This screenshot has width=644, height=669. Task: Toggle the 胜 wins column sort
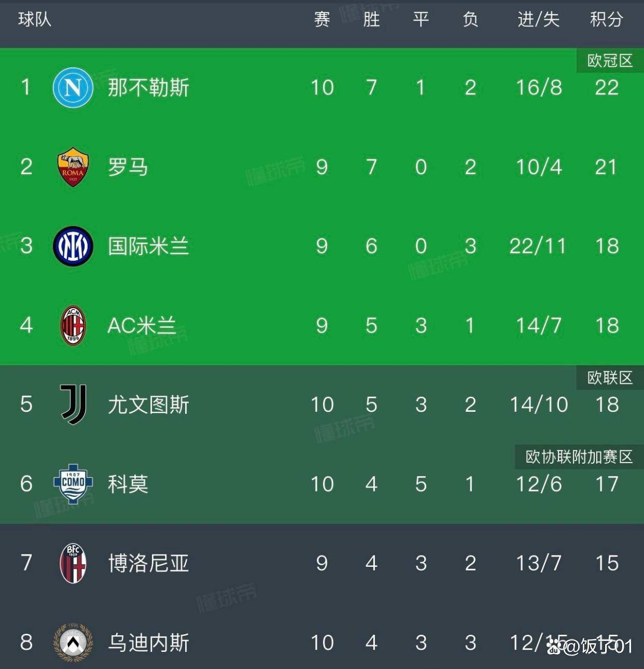371,21
